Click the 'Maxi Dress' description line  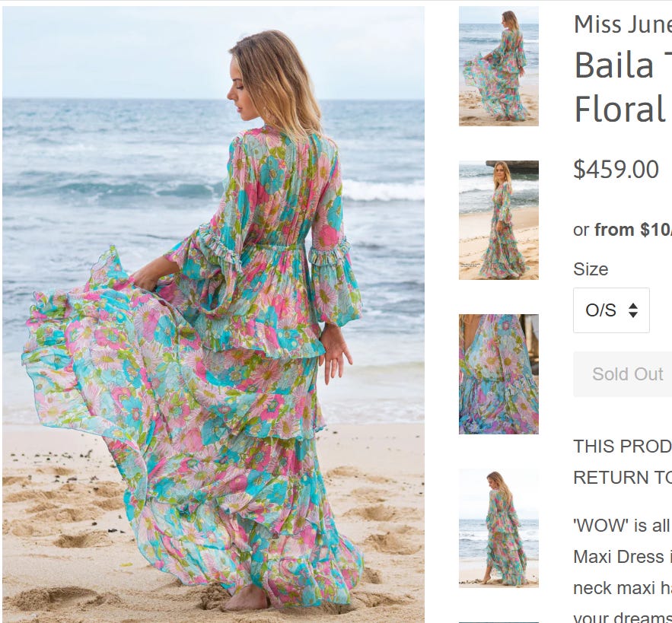[623, 557]
